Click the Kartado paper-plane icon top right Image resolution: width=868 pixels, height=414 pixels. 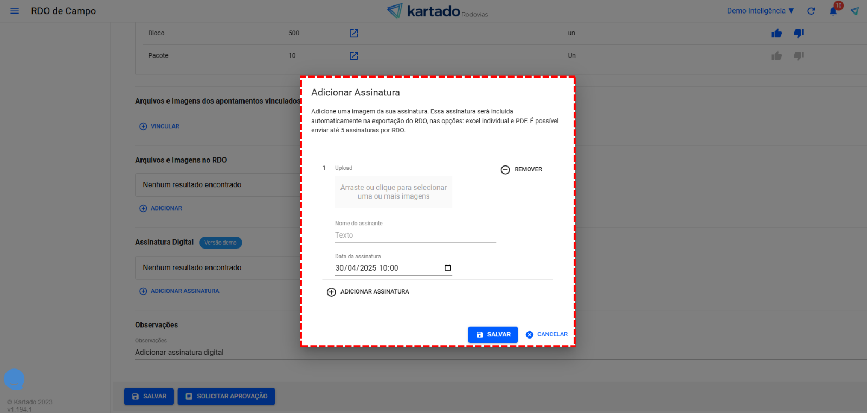click(x=855, y=11)
